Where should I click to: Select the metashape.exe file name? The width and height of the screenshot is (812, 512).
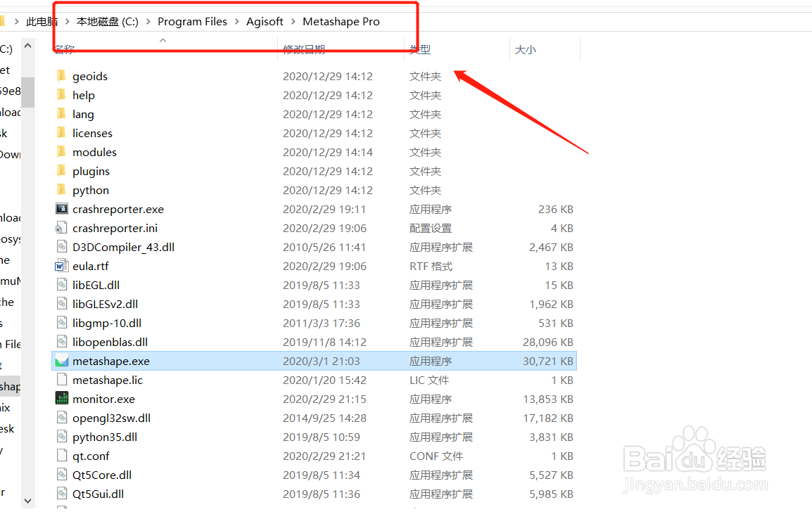(110, 361)
